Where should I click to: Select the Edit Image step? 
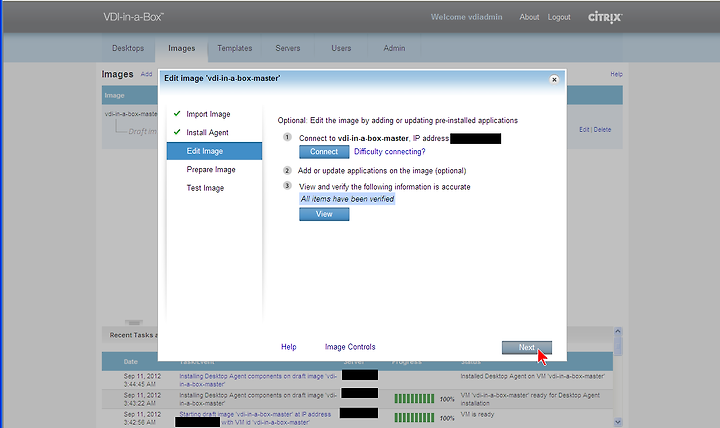tap(214, 151)
